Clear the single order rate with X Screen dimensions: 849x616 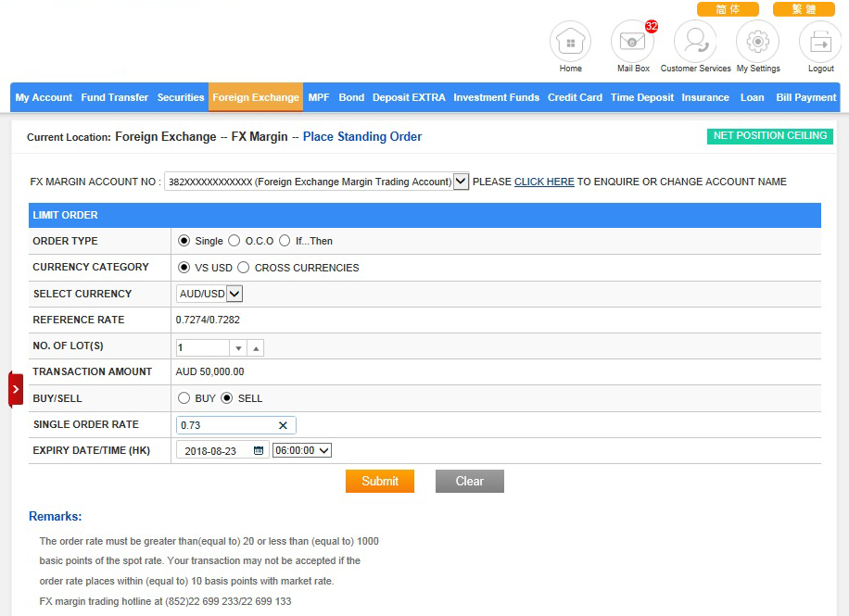click(283, 425)
